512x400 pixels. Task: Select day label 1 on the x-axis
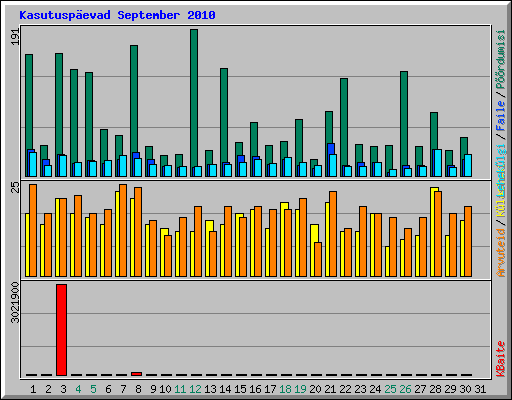(x=33, y=389)
